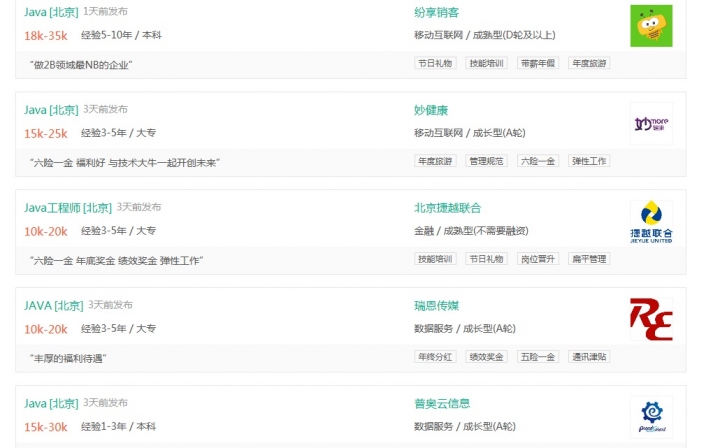Click the 年度旅游 tag under 妙健康
Viewport: 720px width, 448px height.
coord(435,161)
